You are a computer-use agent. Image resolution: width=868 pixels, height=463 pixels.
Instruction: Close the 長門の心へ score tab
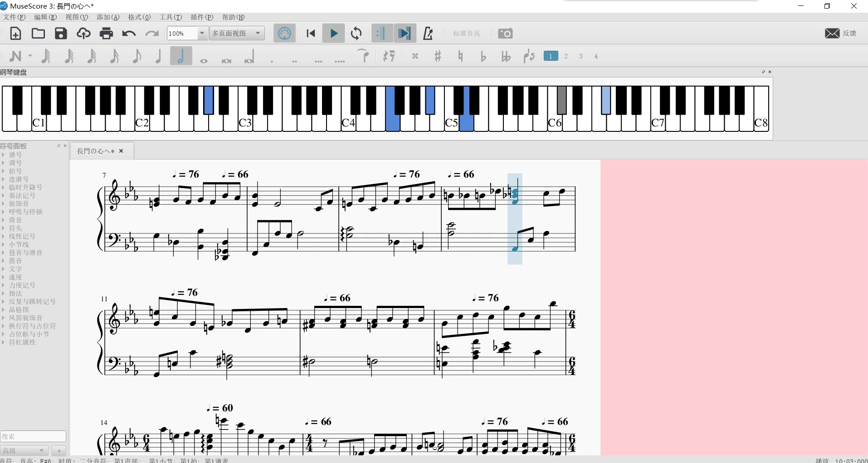point(121,151)
